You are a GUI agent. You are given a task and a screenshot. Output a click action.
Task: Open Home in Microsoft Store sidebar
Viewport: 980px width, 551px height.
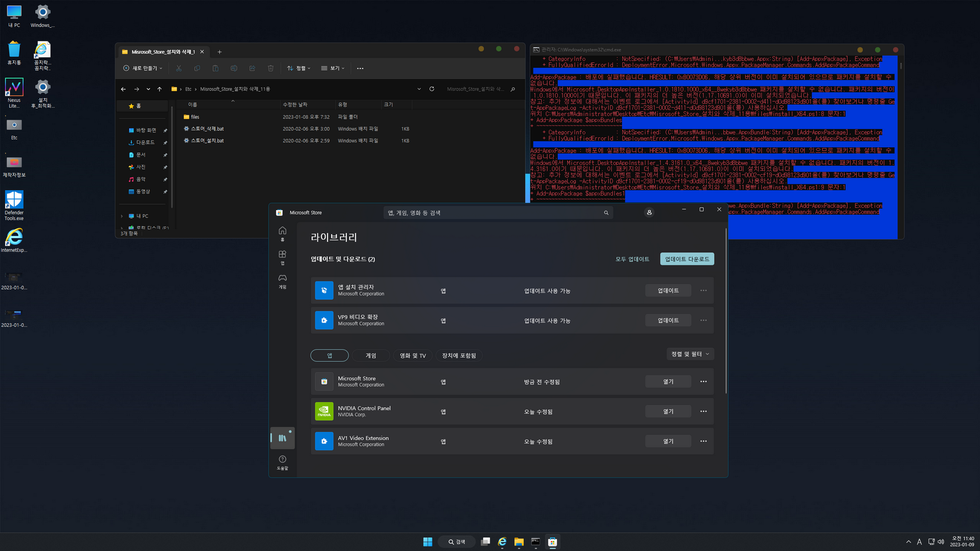pyautogui.click(x=282, y=234)
